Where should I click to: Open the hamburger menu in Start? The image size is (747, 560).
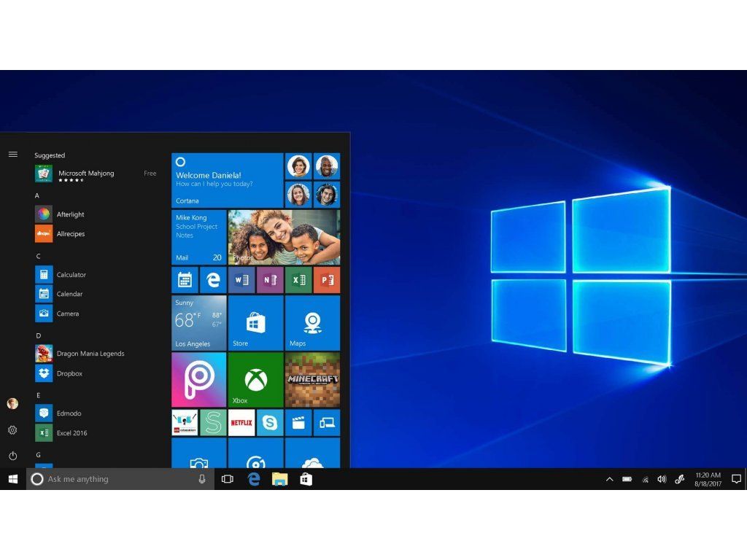click(13, 155)
